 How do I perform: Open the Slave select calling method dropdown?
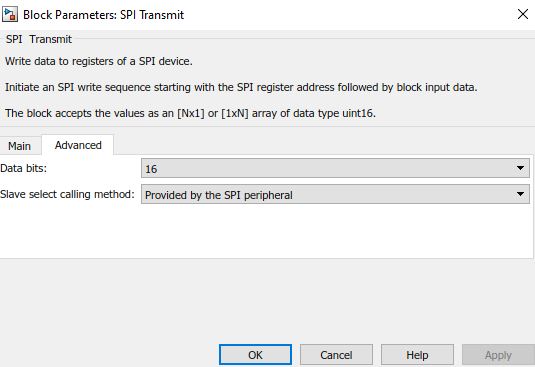[x=335, y=194]
